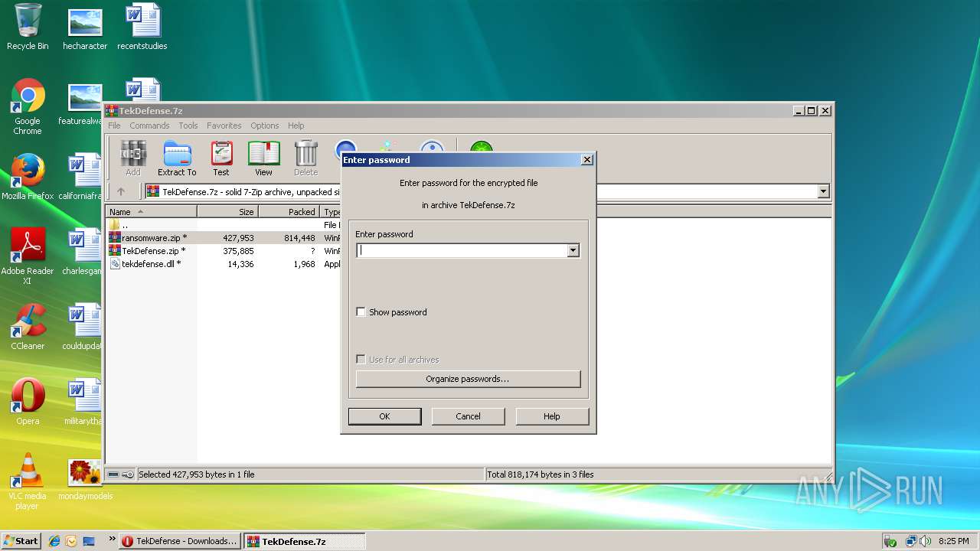Switch to TekDefense - Downloads taskbar item
Screen dimensions: 980x551
point(180,541)
